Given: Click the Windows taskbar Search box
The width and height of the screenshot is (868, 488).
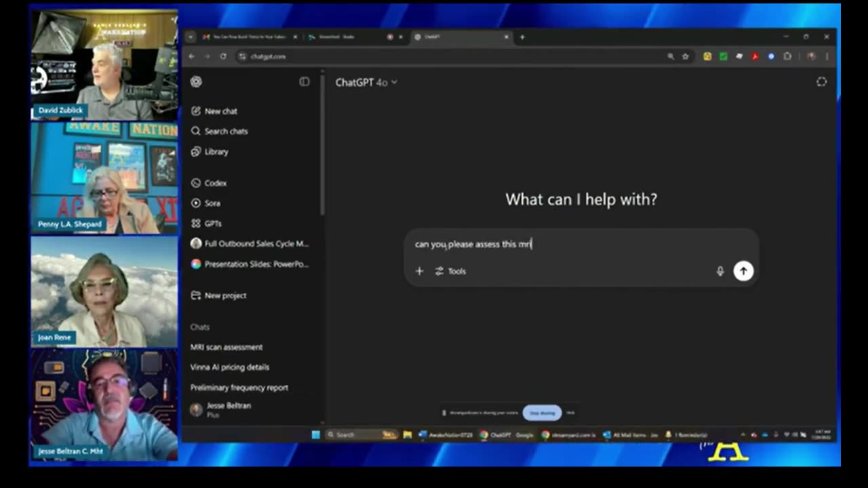Looking at the screenshot, I should [361, 434].
